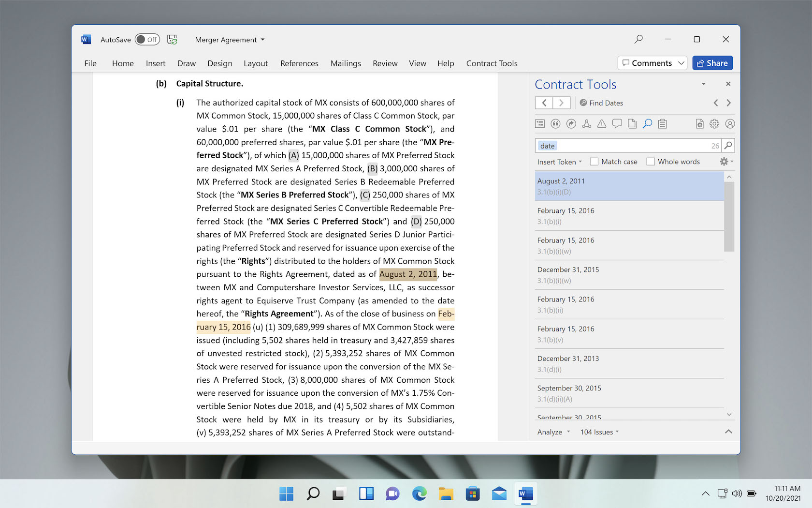812x508 pixels.
Task: Select December 31, 2015 result
Action: pos(629,275)
